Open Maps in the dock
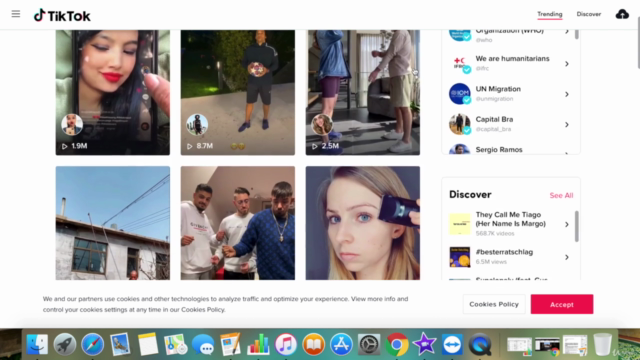This screenshot has width=640, height=360. (x=176, y=344)
